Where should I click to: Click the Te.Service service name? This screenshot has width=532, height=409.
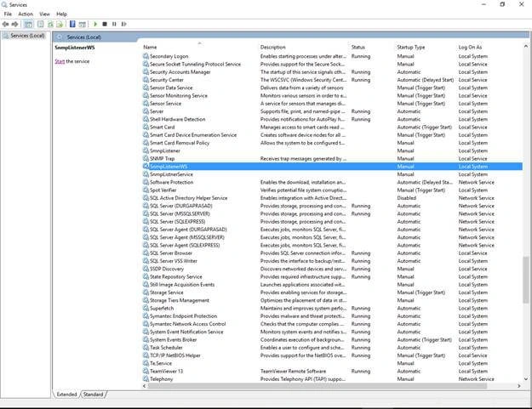pos(161,363)
